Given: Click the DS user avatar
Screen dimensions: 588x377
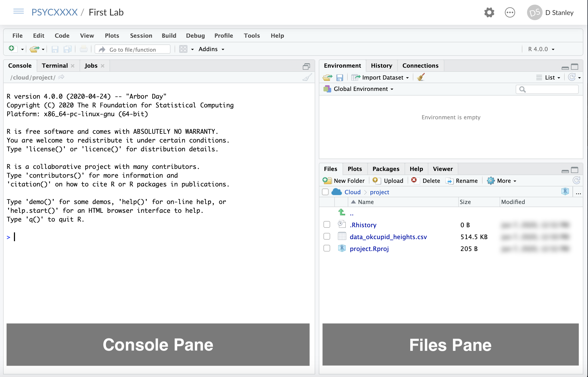Looking at the screenshot, I should pyautogui.click(x=535, y=12).
